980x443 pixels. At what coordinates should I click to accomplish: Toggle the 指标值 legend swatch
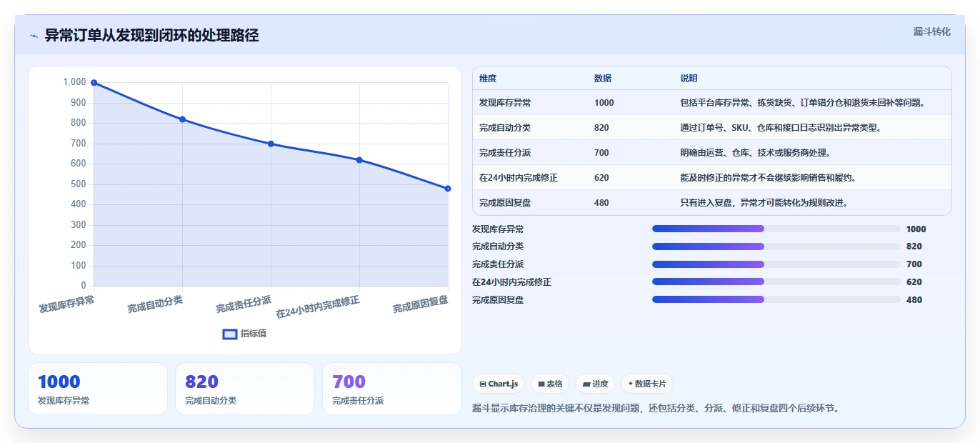pos(230,334)
